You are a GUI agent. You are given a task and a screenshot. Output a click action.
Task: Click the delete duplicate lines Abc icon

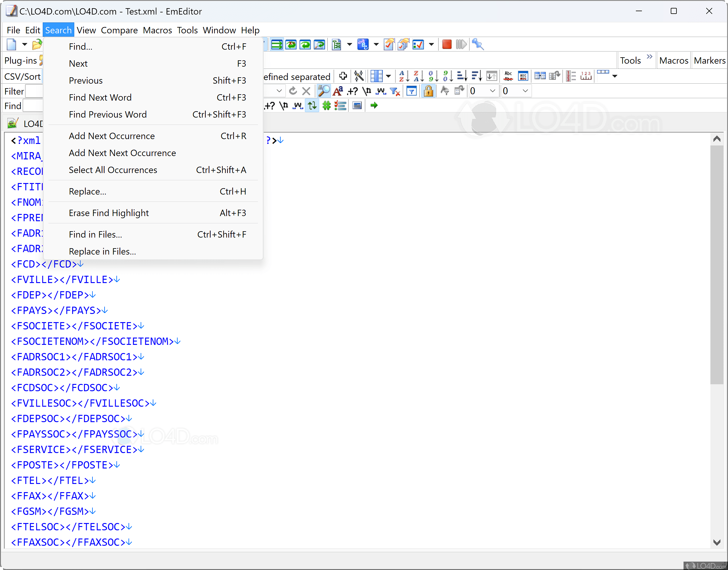coord(508,76)
